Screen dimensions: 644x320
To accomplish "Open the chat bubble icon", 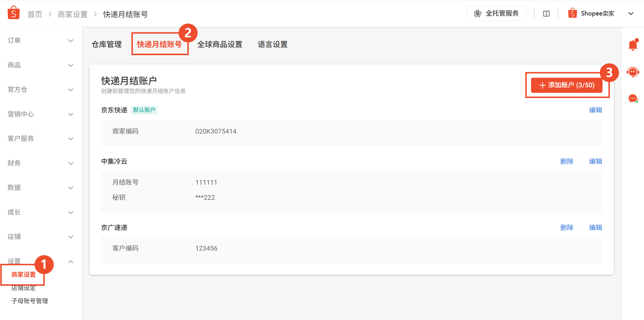I will click(x=633, y=98).
